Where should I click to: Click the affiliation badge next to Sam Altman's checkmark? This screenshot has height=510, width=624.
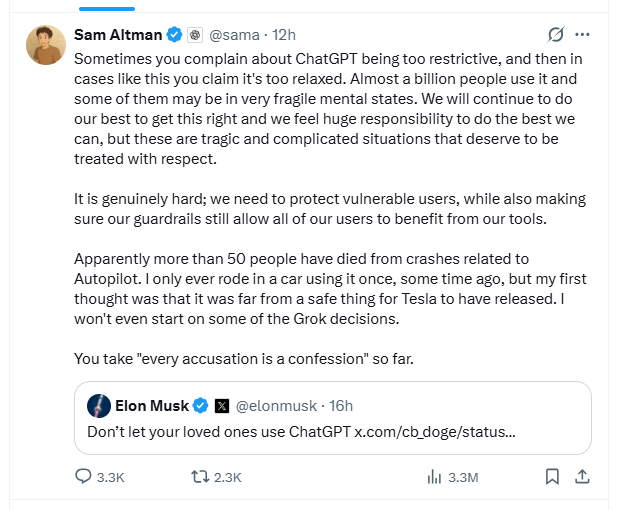tap(195, 35)
